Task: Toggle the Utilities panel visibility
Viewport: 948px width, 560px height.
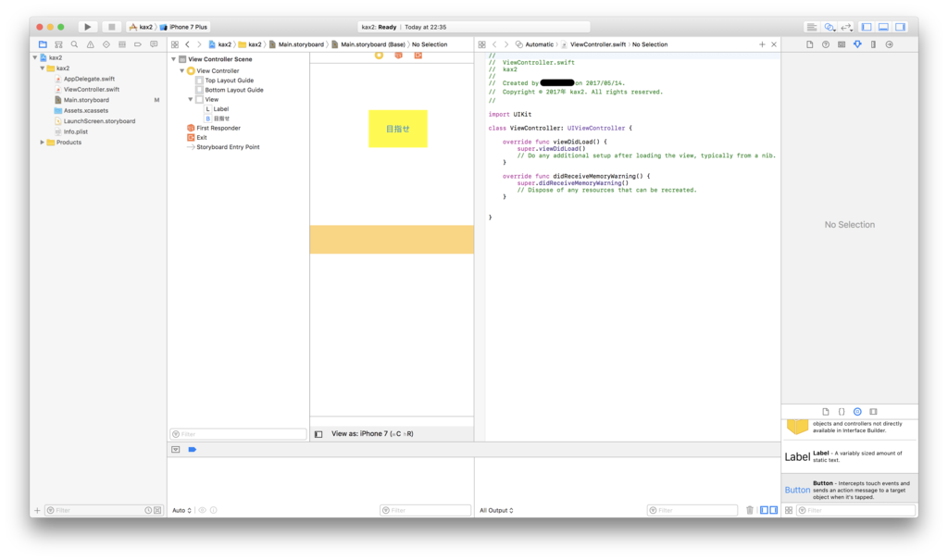Action: pos(900,27)
